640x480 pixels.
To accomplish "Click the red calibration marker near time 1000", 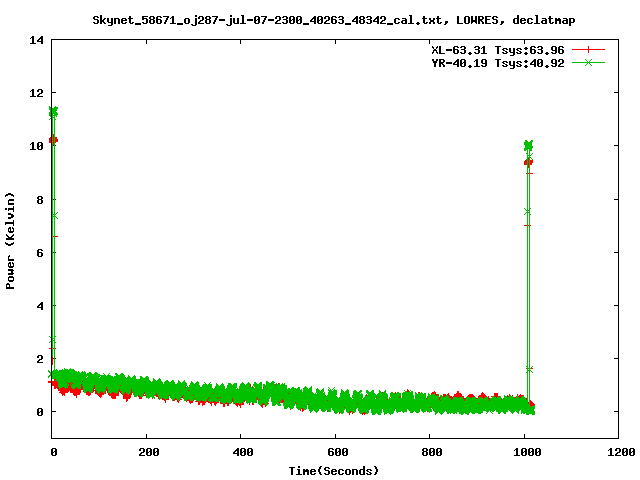I will [528, 162].
